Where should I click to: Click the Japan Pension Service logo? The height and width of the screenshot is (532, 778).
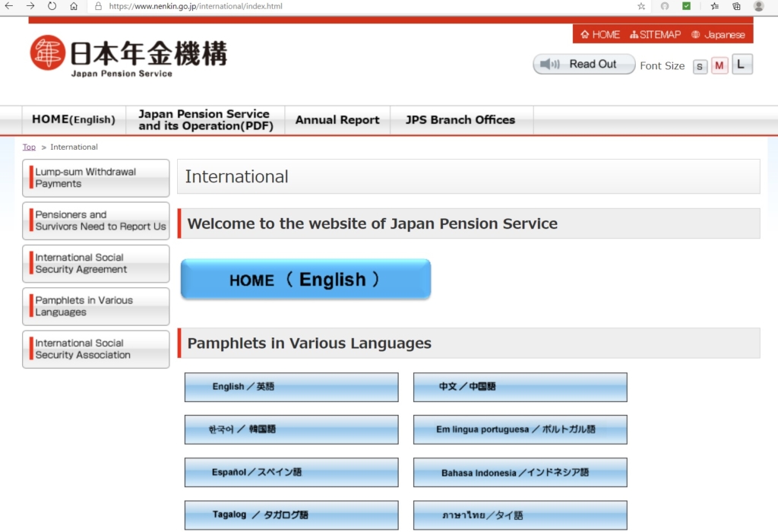click(x=128, y=56)
